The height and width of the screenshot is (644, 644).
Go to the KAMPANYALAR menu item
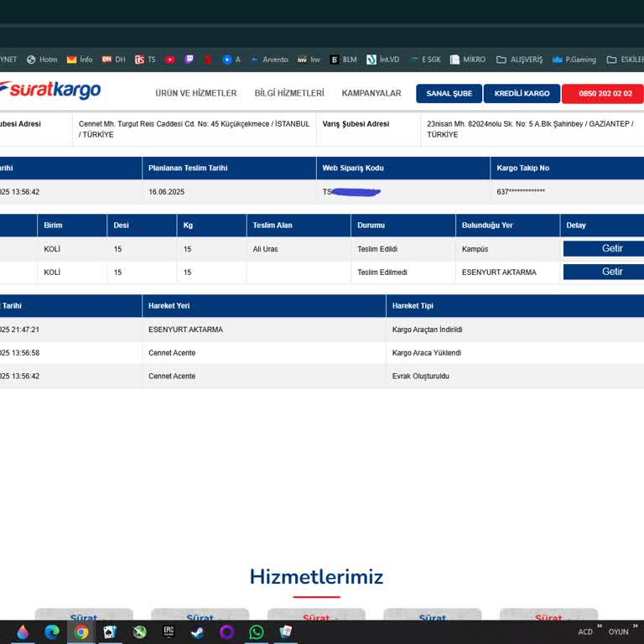(371, 93)
